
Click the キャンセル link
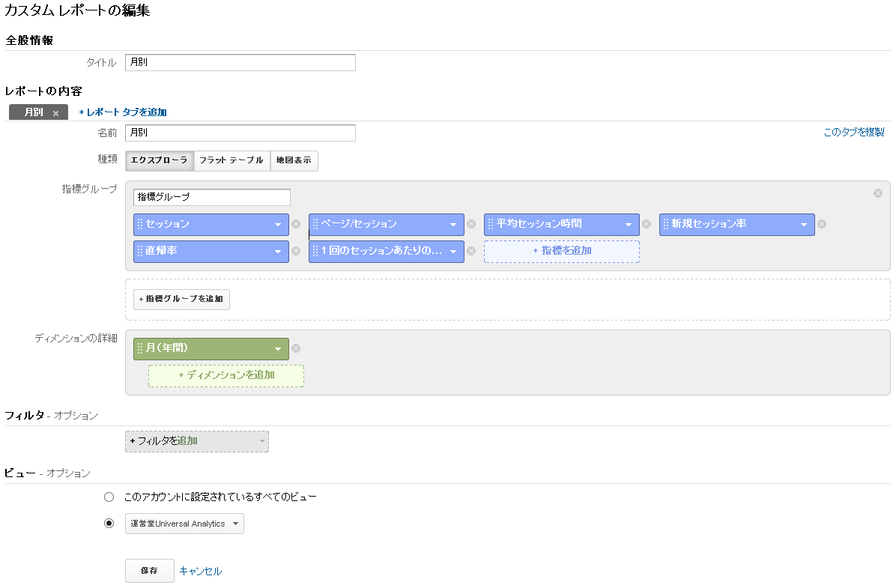tap(200, 571)
